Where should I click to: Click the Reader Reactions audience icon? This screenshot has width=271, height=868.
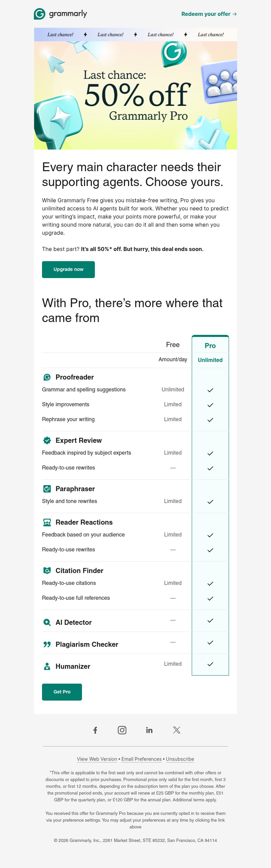tap(46, 522)
